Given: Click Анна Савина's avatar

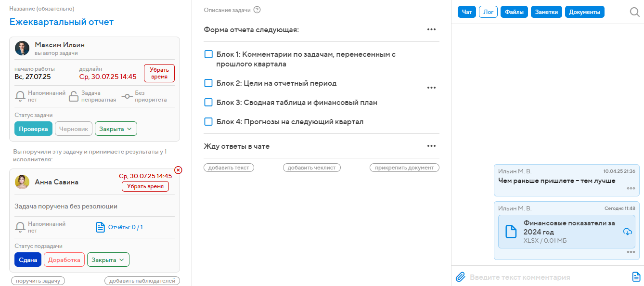Looking at the screenshot, I should pos(22,182).
